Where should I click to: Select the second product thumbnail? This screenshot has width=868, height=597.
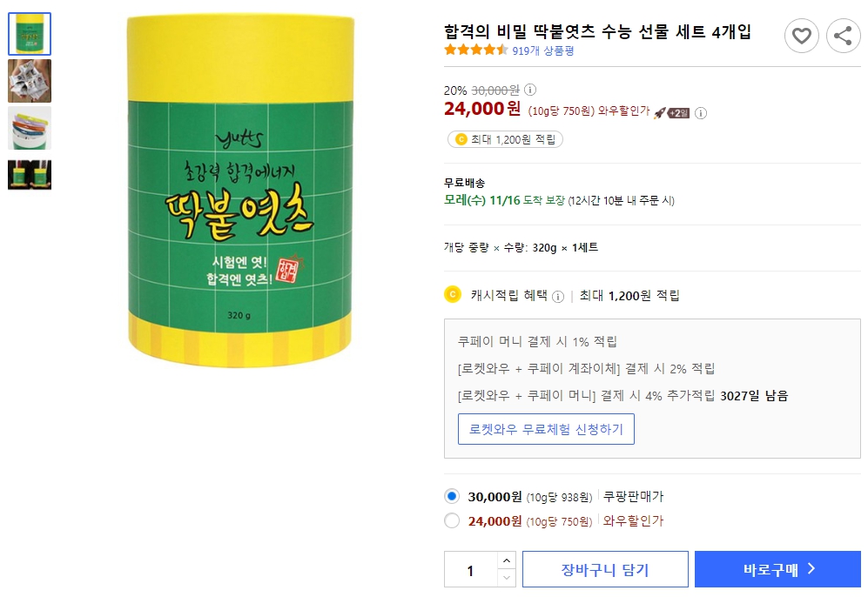pyautogui.click(x=29, y=79)
